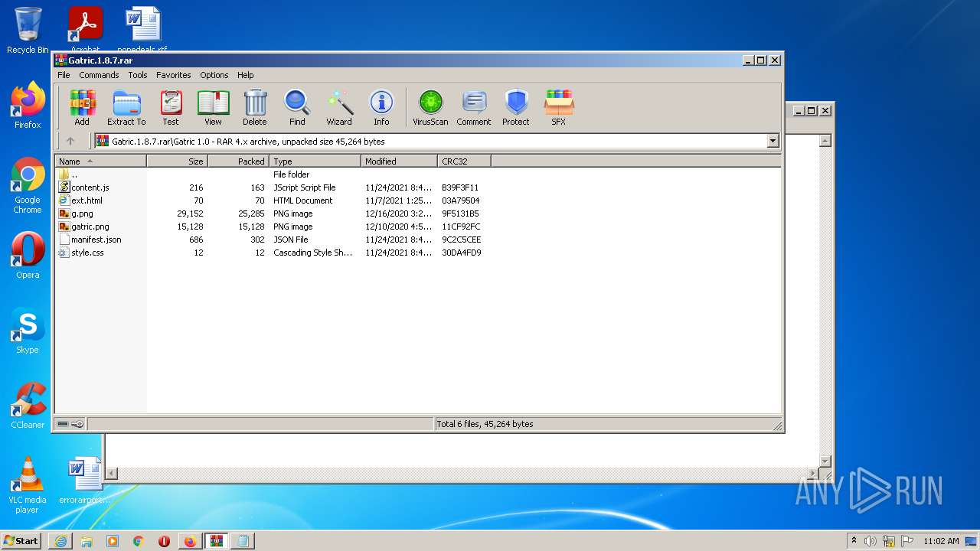Open the errorairport Word document icon
The height and width of the screenshot is (551, 980).
pyautogui.click(x=85, y=481)
